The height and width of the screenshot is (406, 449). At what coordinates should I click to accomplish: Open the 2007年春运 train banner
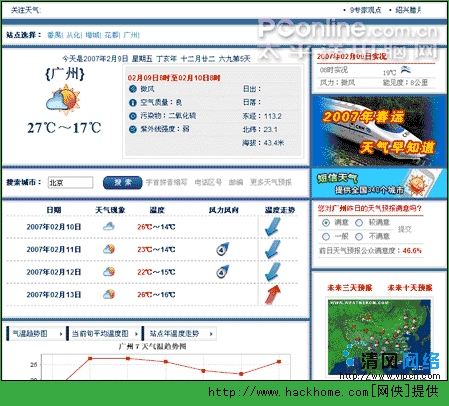click(378, 131)
